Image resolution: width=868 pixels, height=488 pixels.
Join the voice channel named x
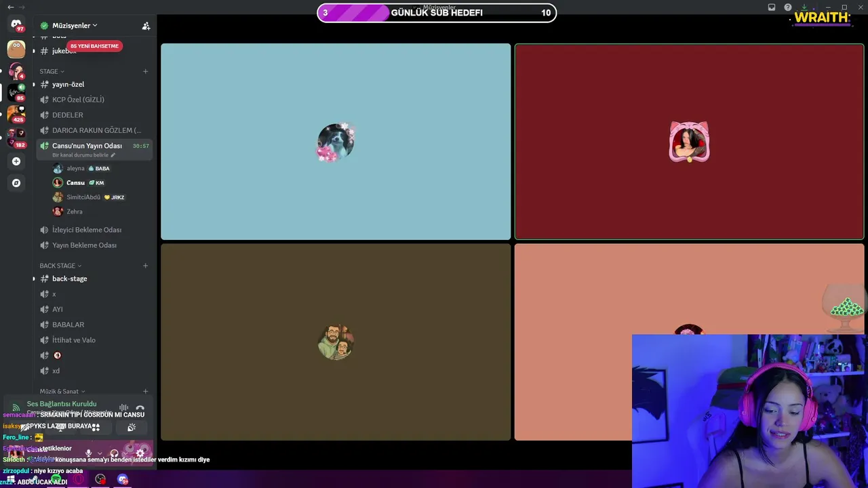click(x=94, y=294)
